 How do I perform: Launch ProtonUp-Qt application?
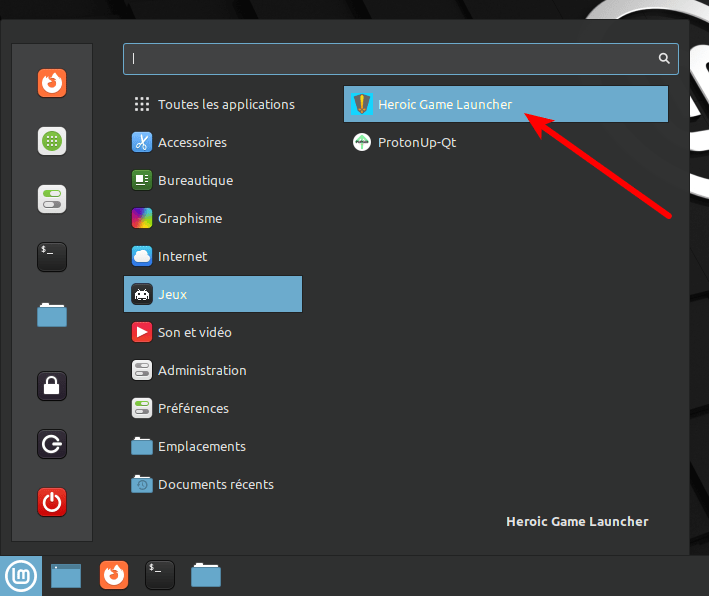506,142
